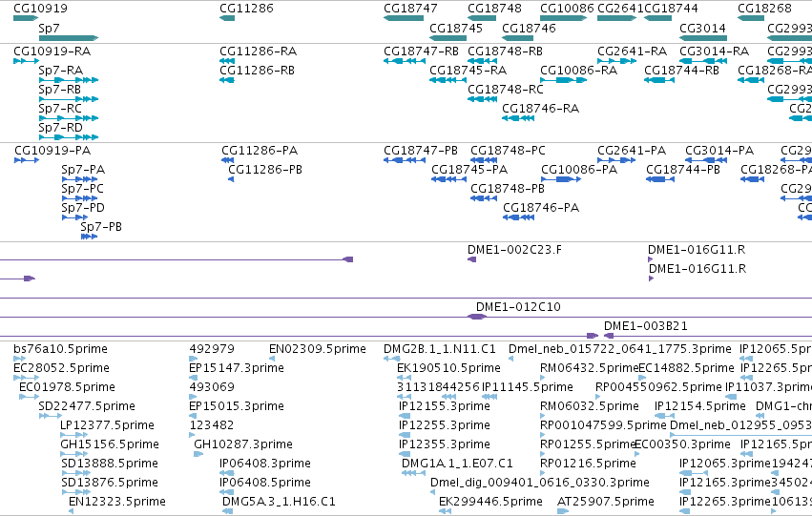Viewport: 812px width, 516px height.
Task: Select the 493069 feature label
Action: point(212,387)
